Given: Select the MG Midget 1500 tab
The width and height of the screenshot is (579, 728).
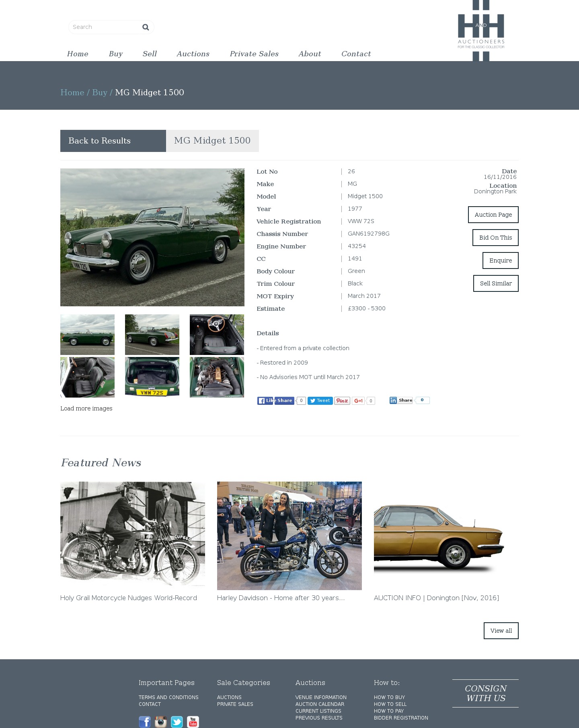Looking at the screenshot, I should click(212, 141).
